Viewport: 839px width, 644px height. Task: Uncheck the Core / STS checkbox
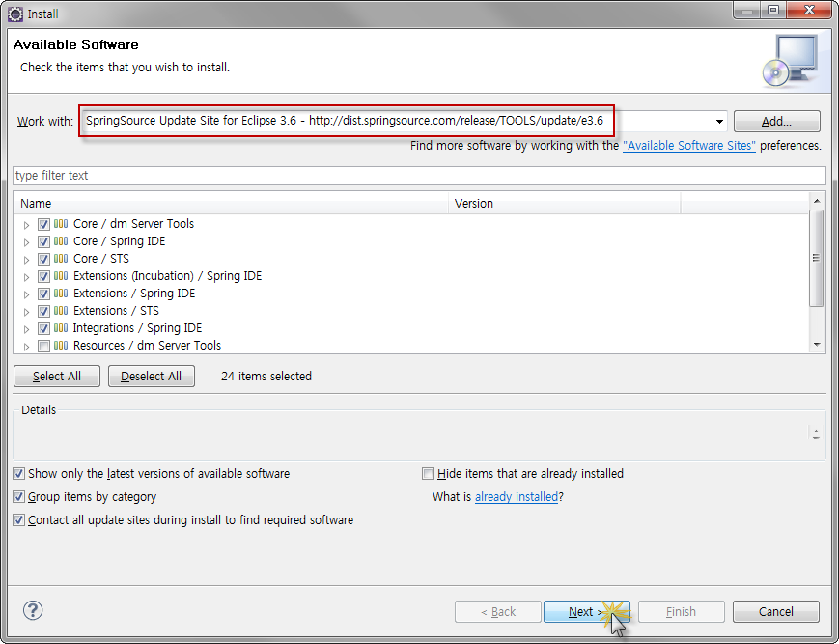(43, 259)
